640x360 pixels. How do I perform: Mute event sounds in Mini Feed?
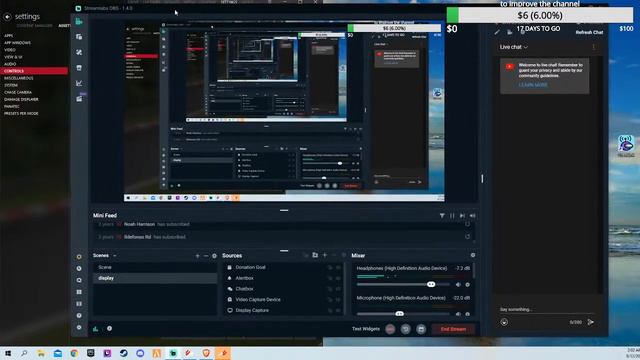point(472,216)
